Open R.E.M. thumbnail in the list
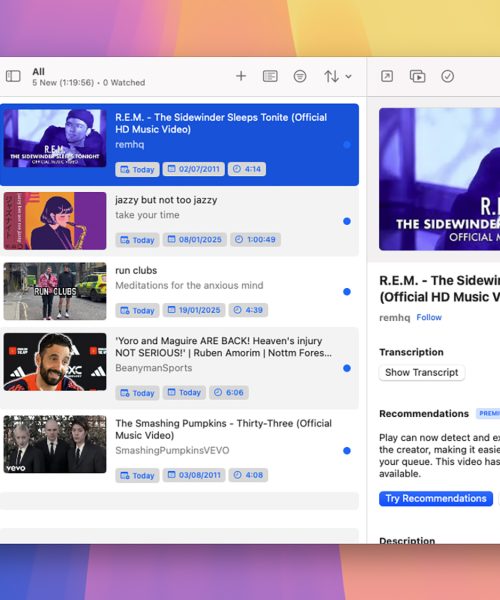Image resolution: width=500 pixels, height=600 pixels. coord(55,138)
